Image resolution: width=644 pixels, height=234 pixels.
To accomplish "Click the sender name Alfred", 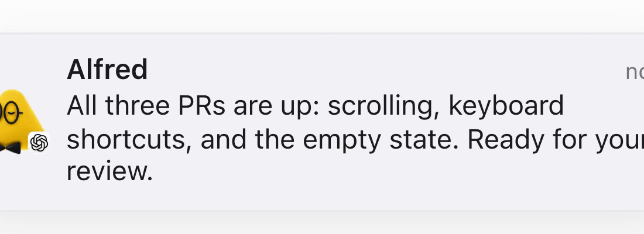I will click(x=107, y=70).
